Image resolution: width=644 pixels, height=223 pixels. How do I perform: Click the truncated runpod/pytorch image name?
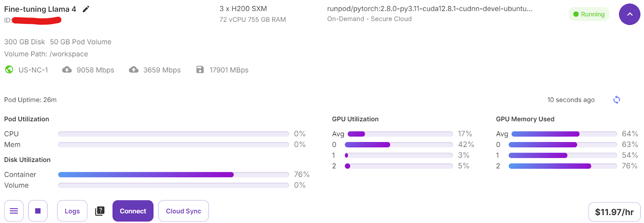click(x=430, y=9)
